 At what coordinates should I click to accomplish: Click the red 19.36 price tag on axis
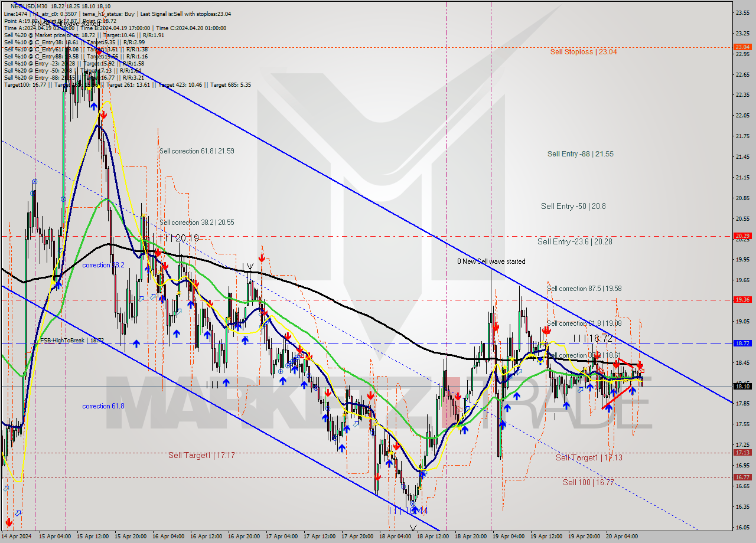point(742,299)
